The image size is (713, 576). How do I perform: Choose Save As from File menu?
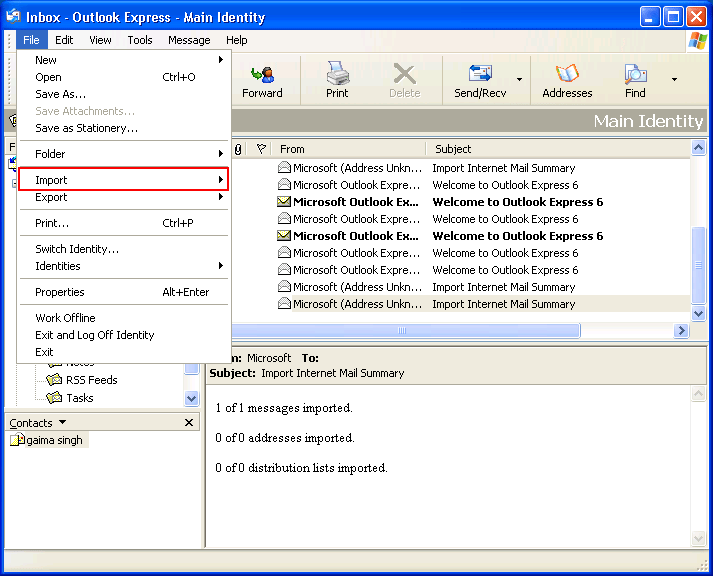coord(123,94)
